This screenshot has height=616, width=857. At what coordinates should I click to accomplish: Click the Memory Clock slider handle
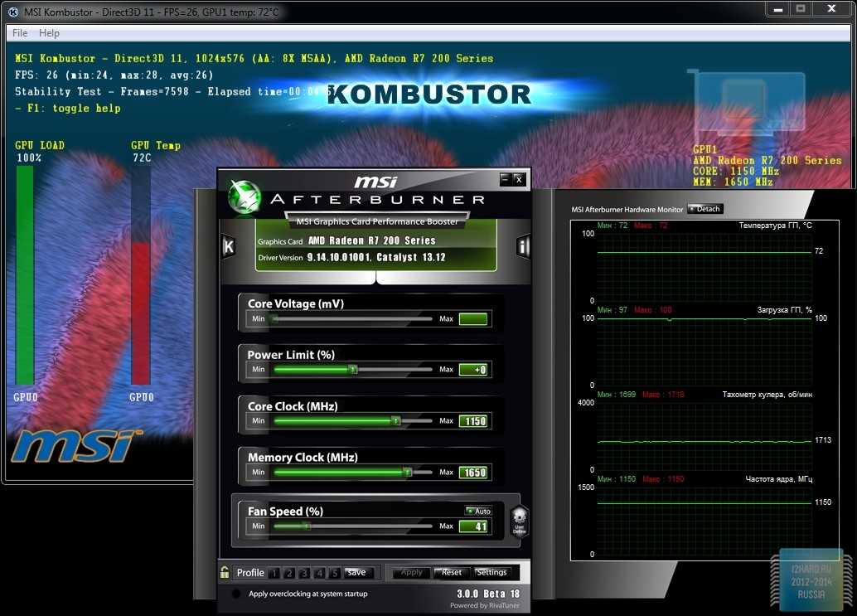pos(407,473)
